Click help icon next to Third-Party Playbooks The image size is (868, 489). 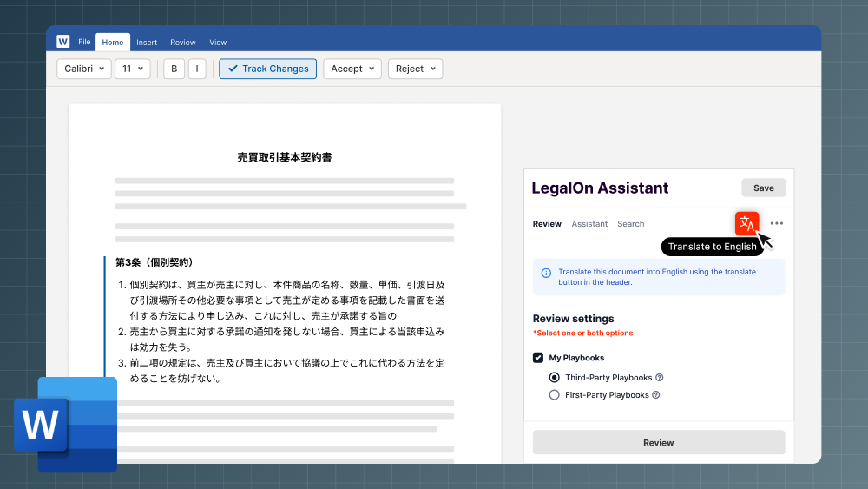coord(660,378)
